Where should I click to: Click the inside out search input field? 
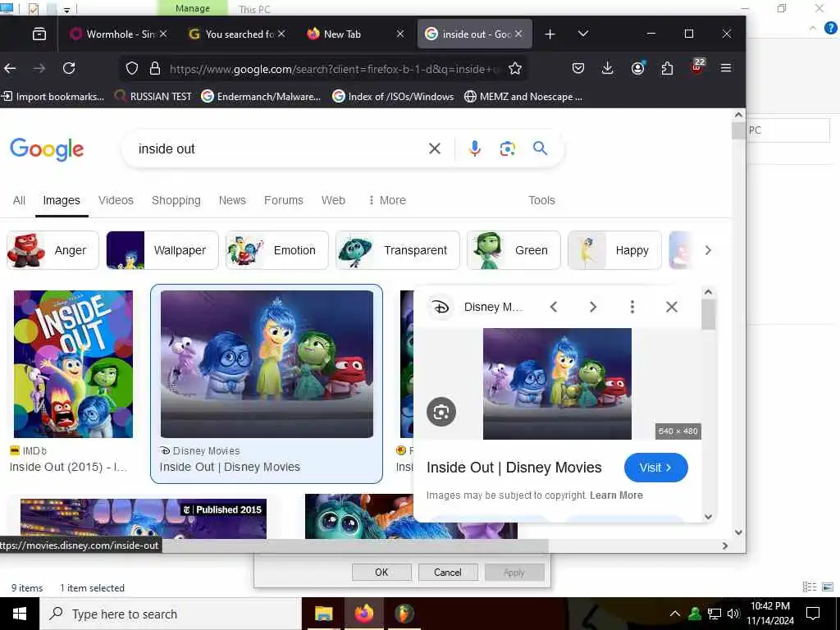coord(279,149)
